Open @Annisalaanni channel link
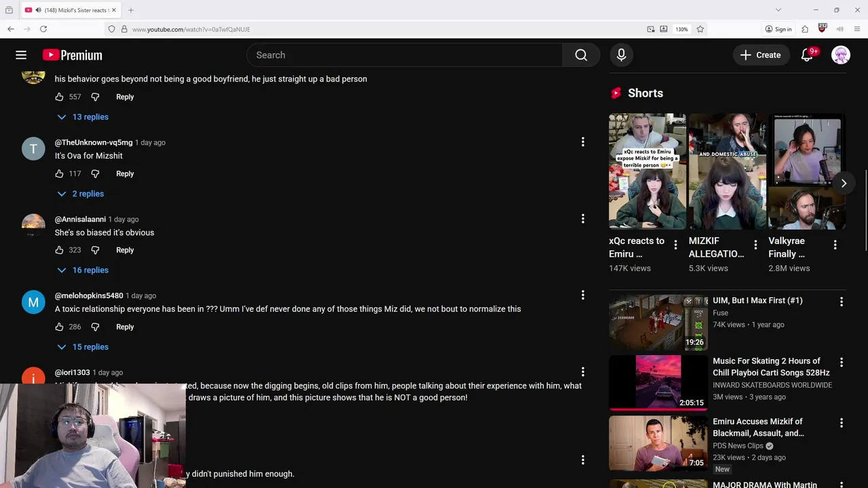868x488 pixels. click(x=80, y=219)
